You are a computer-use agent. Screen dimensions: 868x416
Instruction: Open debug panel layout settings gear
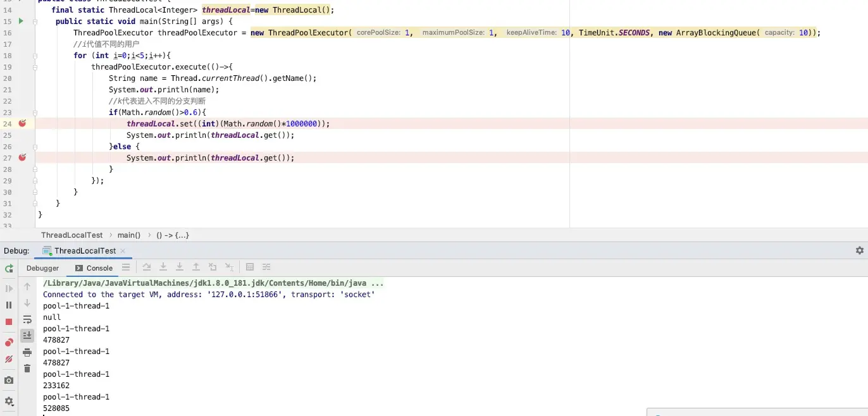9,401
